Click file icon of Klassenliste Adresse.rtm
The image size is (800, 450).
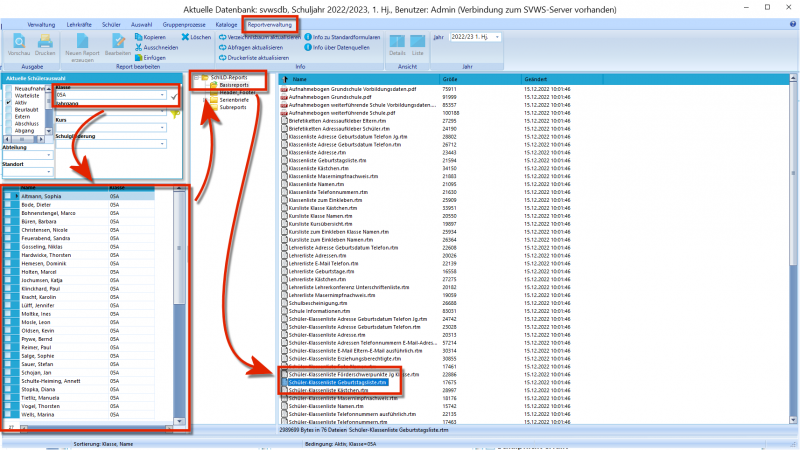tap(284, 153)
